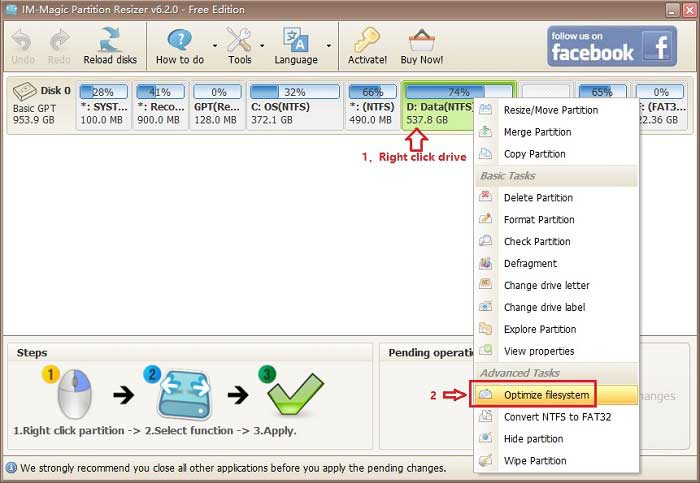Choose Resize/Move Partition from context menu
700x483 pixels.
[x=556, y=110]
